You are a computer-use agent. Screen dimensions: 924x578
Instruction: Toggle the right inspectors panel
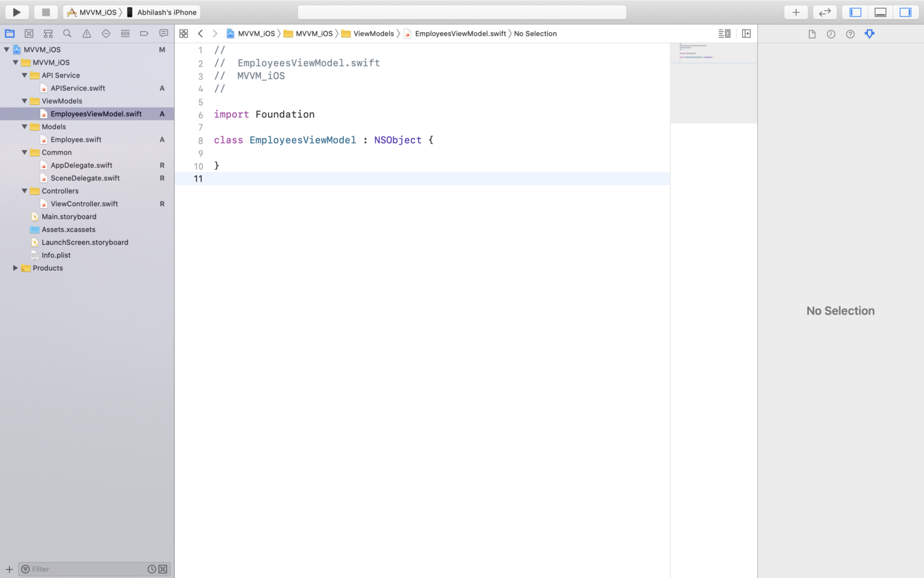tap(906, 12)
